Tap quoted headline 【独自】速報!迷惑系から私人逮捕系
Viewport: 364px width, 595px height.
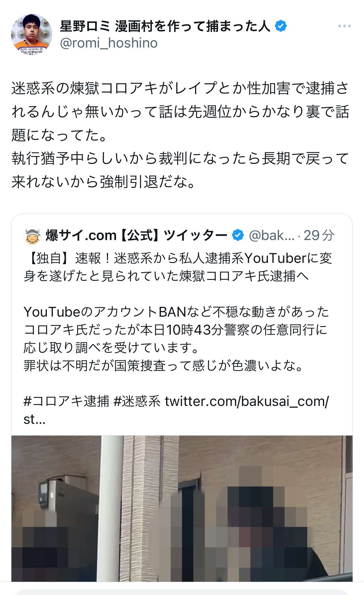pyautogui.click(x=178, y=267)
